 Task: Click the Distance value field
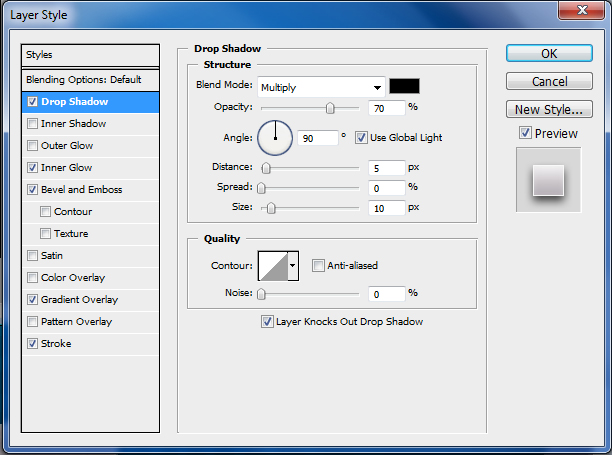(x=386, y=168)
